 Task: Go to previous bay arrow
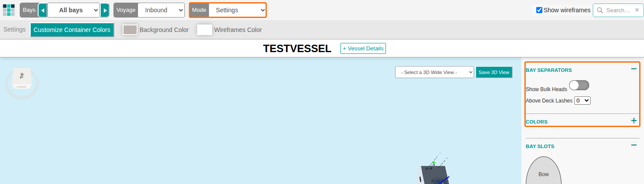coord(42,10)
